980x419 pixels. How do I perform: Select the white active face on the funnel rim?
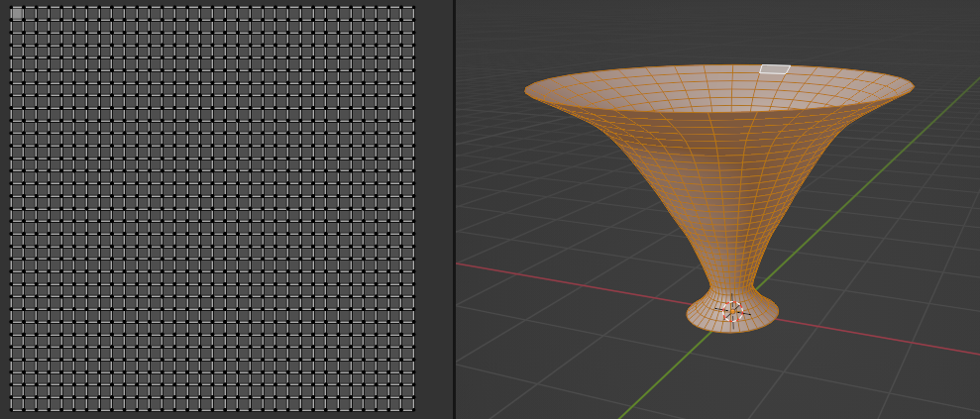coord(774,69)
